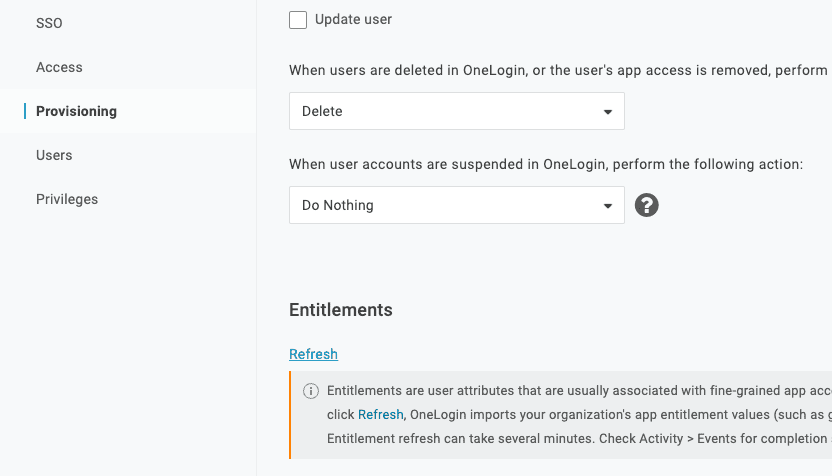Click the 'Update user' checkbox label

(353, 20)
